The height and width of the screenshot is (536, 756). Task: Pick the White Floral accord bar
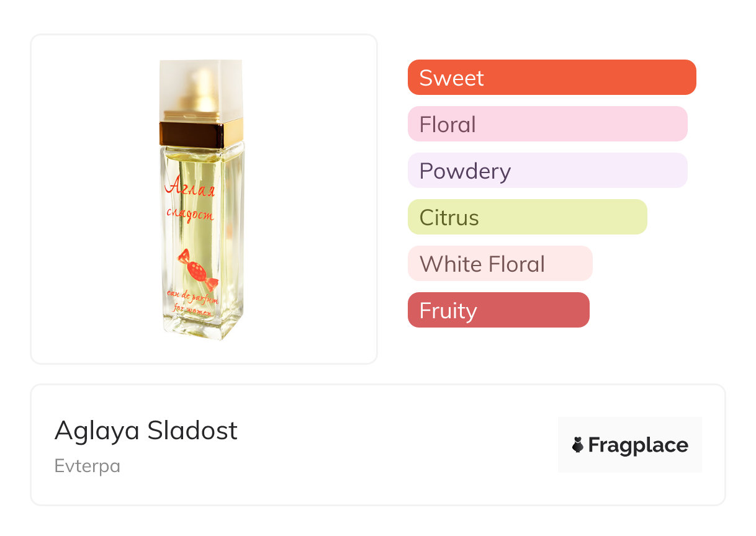click(x=500, y=264)
